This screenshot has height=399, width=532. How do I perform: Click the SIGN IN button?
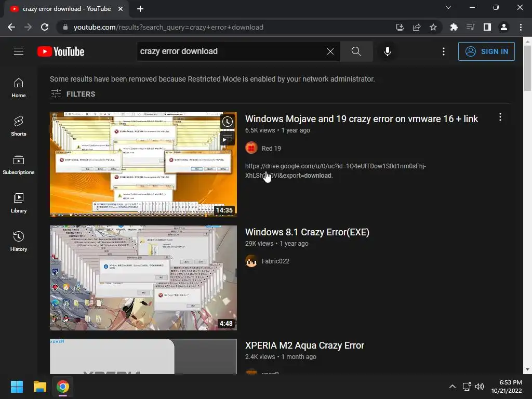tap(486, 51)
